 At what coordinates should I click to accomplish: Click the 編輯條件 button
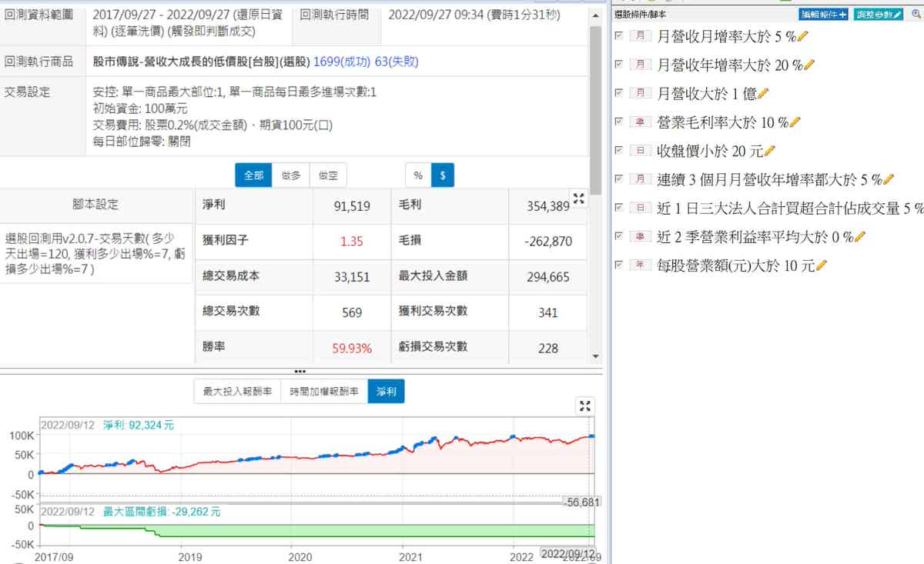pos(824,14)
